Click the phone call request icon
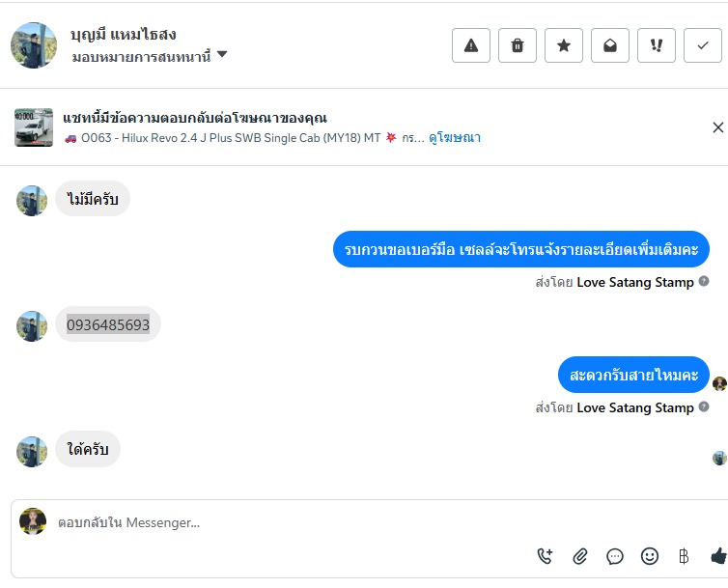This screenshot has height=588, width=728. 546,555
